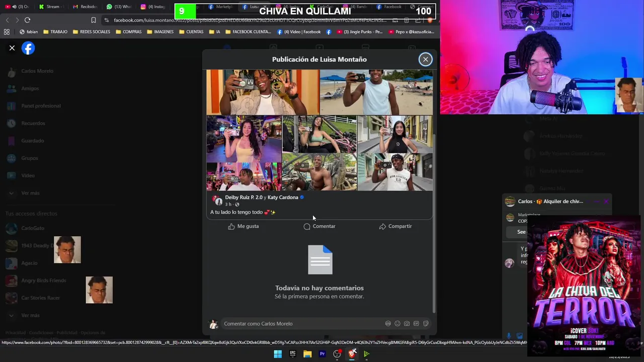This screenshot has width=644, height=362.
Task: Go back in browser history
Action: 7,20
